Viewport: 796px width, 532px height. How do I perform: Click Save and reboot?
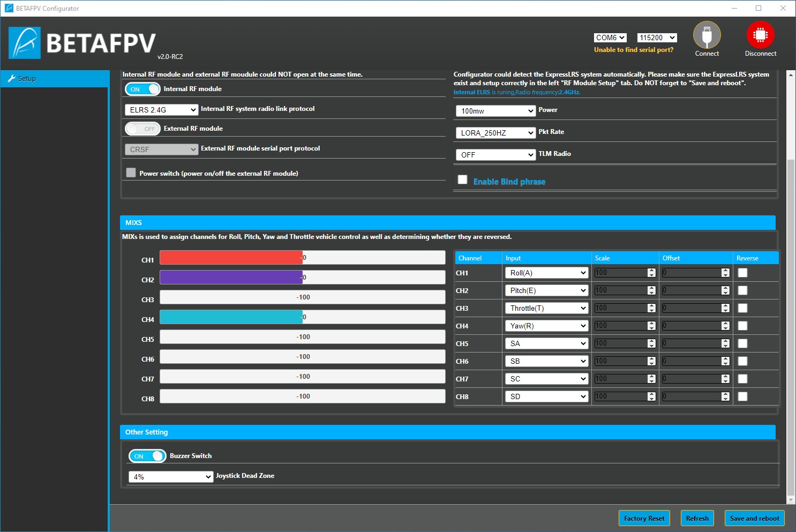coord(754,519)
